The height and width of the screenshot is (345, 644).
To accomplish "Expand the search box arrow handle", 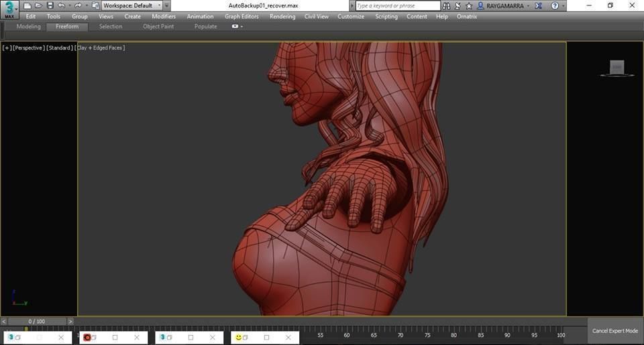I will pyautogui.click(x=352, y=6).
